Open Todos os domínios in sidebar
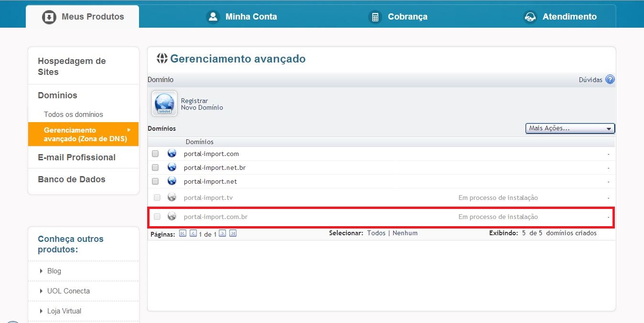The height and width of the screenshot is (323, 644). [x=74, y=115]
